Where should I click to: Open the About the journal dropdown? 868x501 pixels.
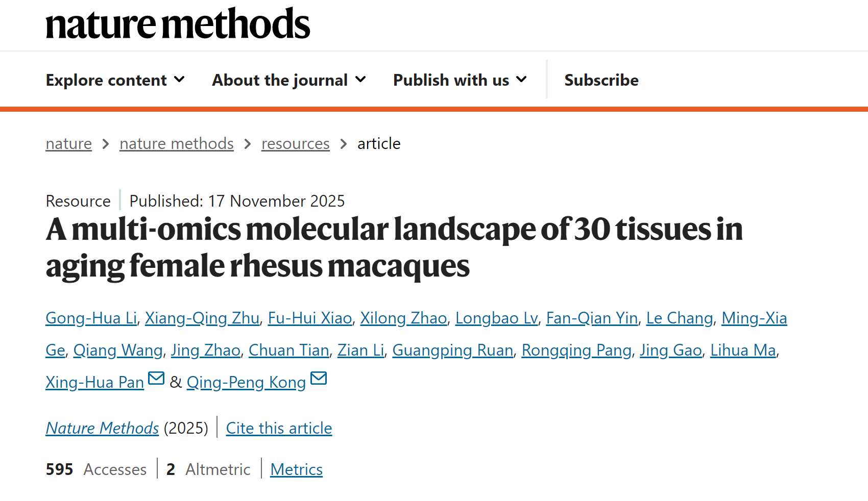[289, 80]
